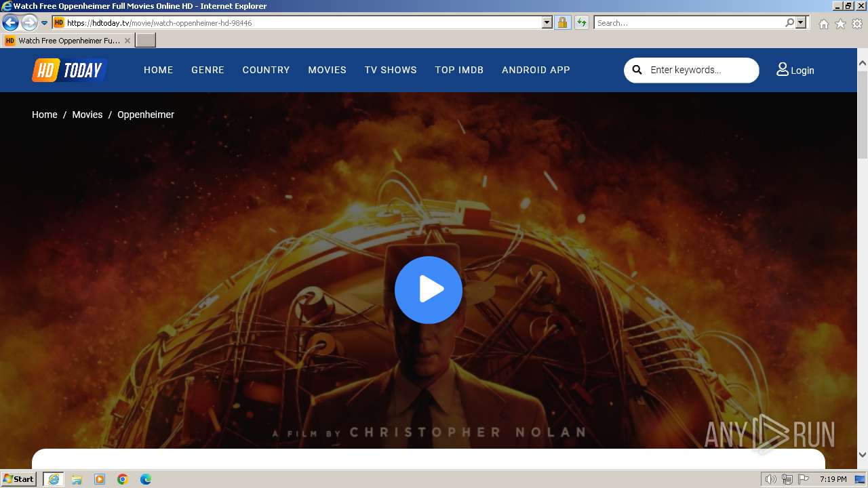Image resolution: width=868 pixels, height=488 pixels.
Task: Open the browser Home icon
Action: (823, 24)
